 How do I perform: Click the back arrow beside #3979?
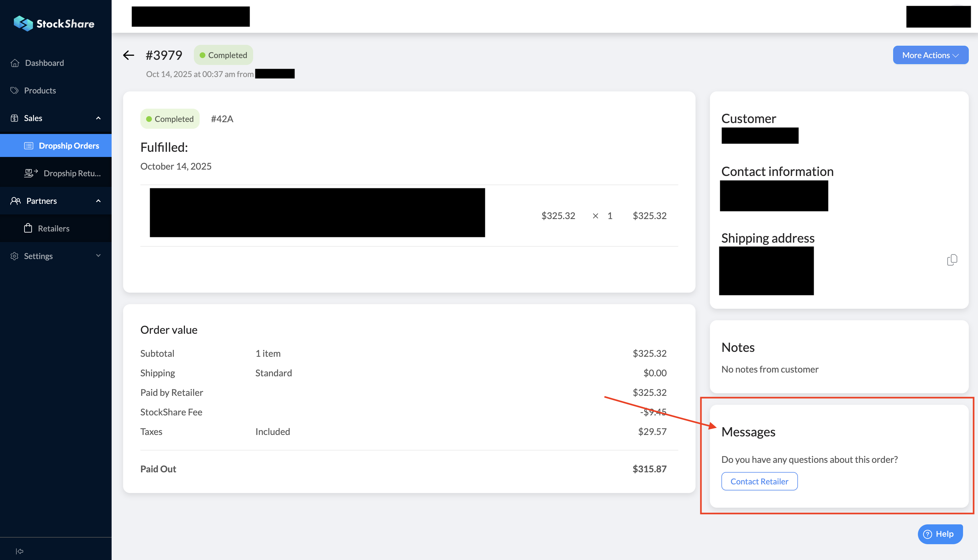129,55
